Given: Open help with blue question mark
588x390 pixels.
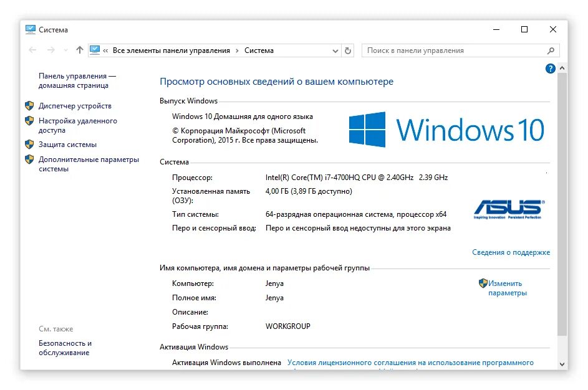Looking at the screenshot, I should [x=550, y=69].
